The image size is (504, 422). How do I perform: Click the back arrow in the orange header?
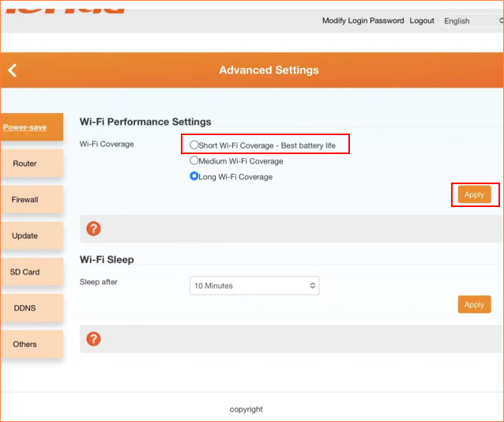coord(12,70)
